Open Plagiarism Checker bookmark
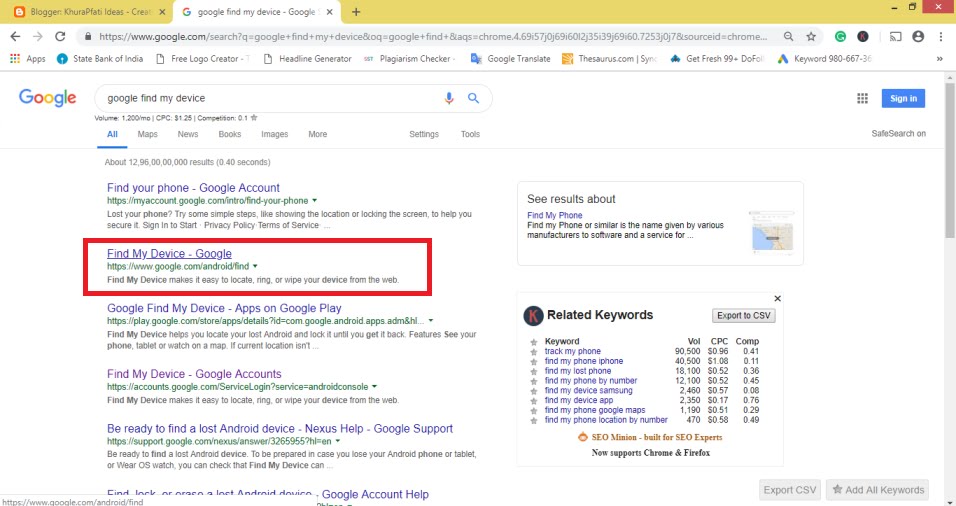 point(410,59)
